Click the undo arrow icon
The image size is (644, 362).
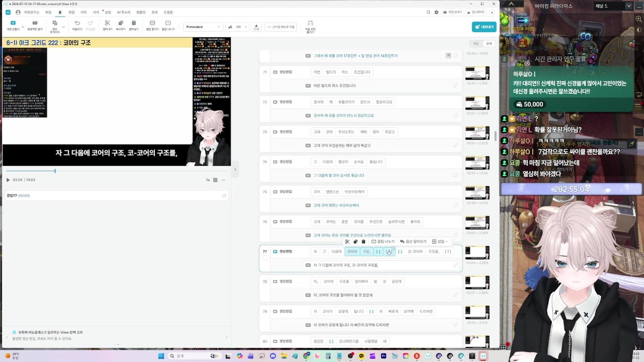(x=77, y=23)
